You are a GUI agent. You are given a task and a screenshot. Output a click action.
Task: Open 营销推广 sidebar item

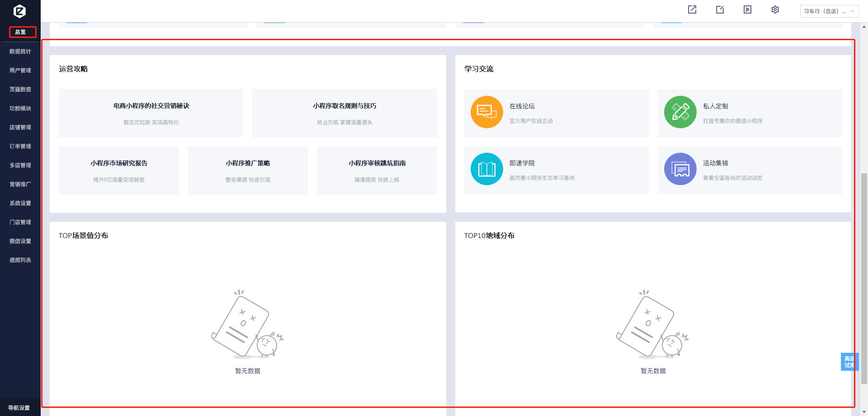pos(20,184)
